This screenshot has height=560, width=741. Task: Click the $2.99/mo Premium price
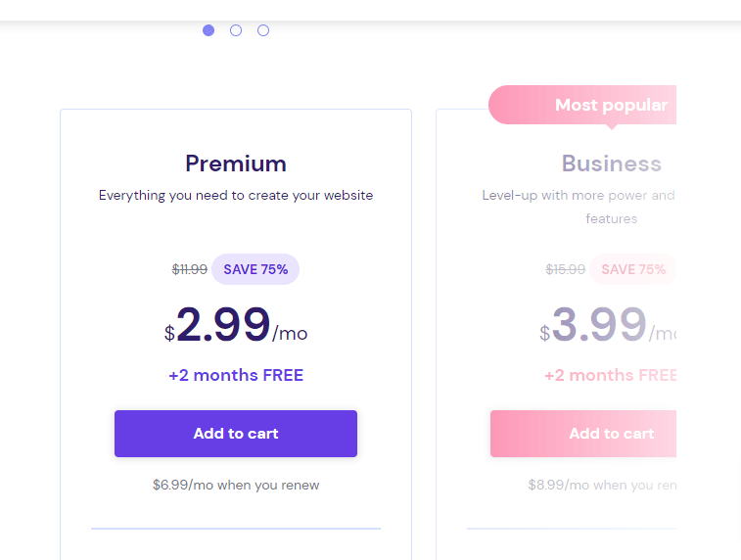tap(236, 325)
